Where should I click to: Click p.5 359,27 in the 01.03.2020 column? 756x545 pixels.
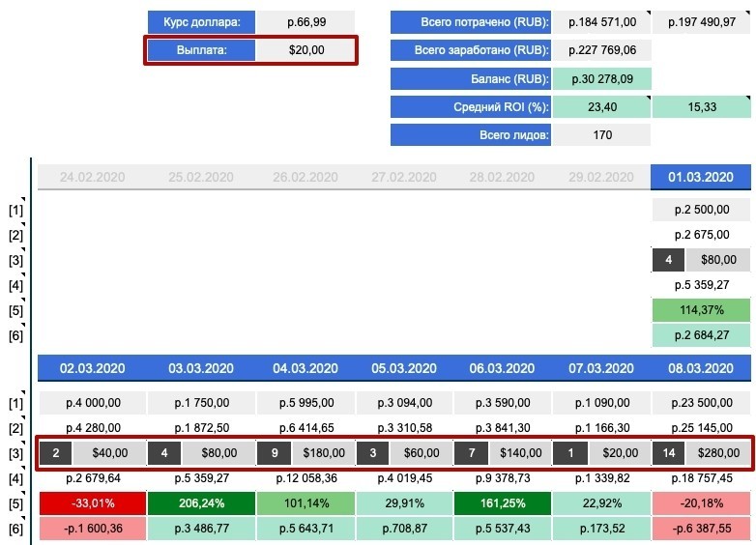pyautogui.click(x=702, y=285)
